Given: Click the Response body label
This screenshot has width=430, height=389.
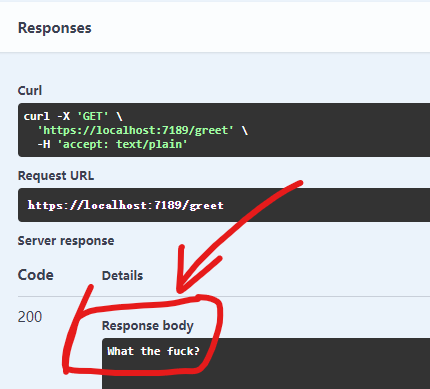Looking at the screenshot, I should point(147,326).
